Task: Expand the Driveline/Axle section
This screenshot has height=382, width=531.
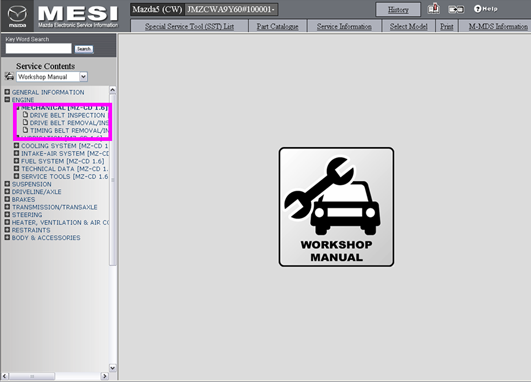Action: (x=7, y=191)
